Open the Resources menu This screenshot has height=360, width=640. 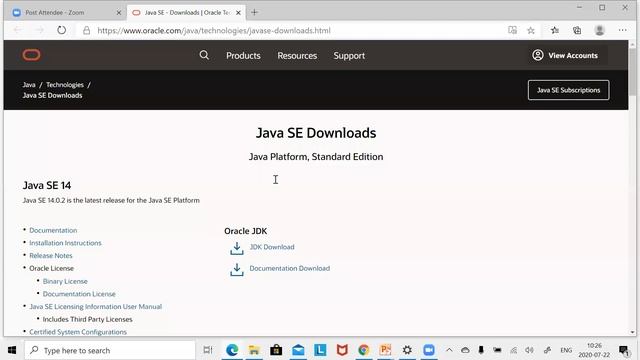[x=297, y=56]
